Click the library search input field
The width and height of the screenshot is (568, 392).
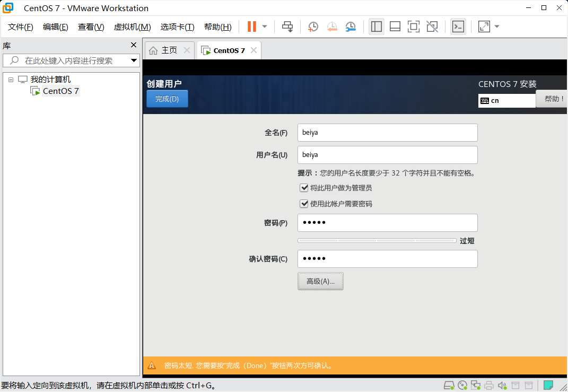pyautogui.click(x=69, y=60)
